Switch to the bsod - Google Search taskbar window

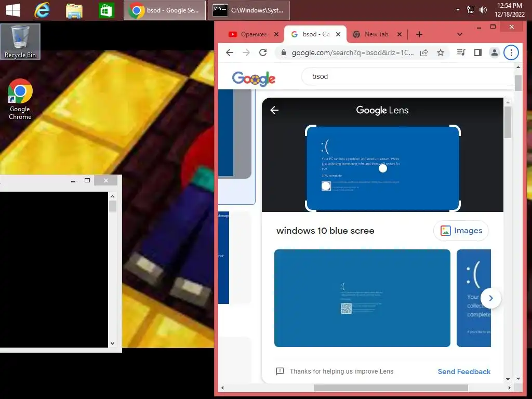(x=165, y=10)
